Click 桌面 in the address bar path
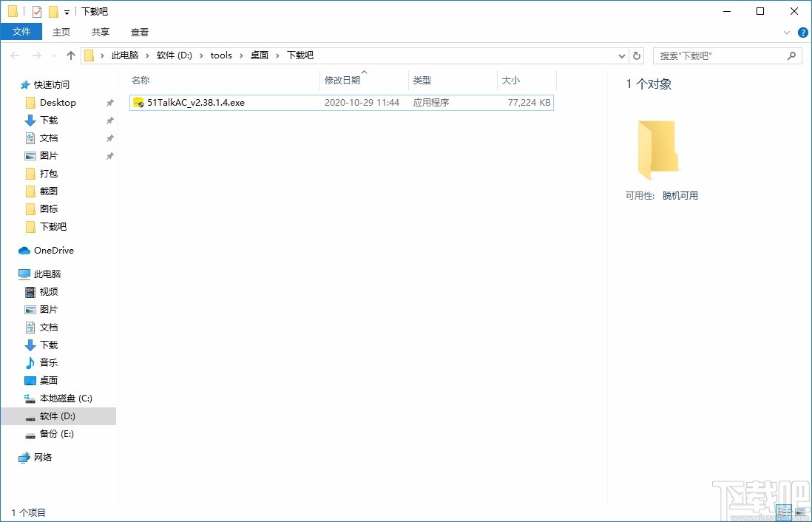Screen dimensions: 812x522 (260, 55)
